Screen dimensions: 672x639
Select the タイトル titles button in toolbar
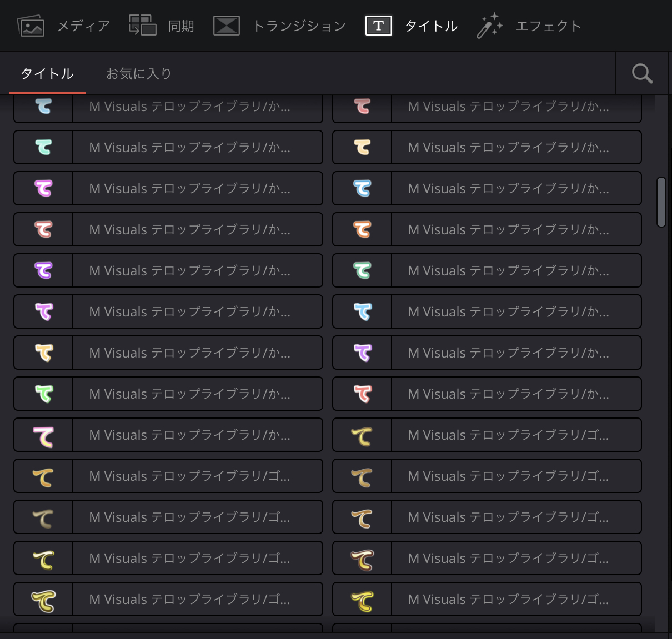[x=412, y=26]
